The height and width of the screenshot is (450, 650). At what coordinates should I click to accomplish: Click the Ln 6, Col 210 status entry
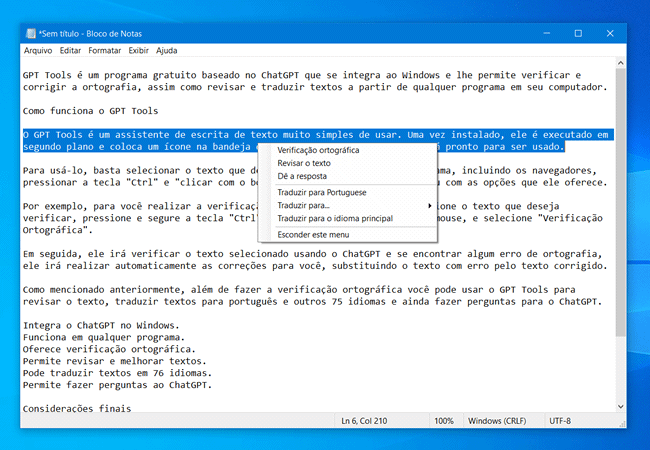pos(364,421)
